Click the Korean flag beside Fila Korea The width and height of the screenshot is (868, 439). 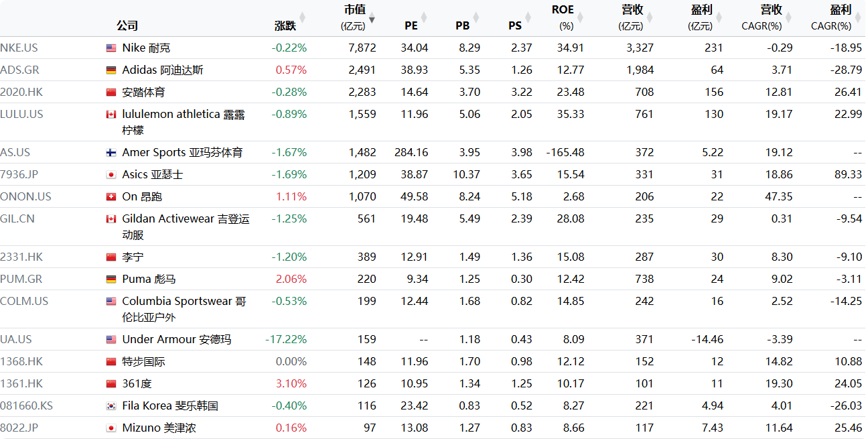pos(111,406)
